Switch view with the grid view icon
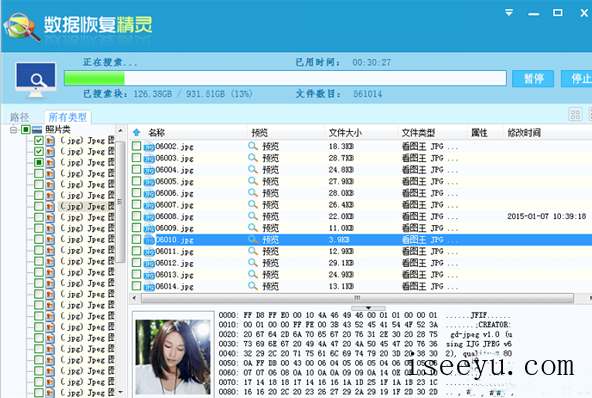Screen dimensions: 592x398 [x=575, y=114]
